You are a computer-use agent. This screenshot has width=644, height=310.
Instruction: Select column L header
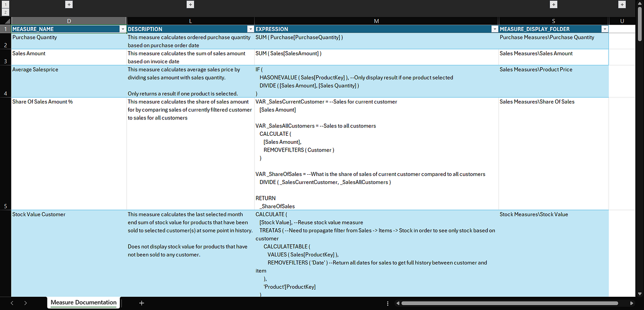point(191,21)
